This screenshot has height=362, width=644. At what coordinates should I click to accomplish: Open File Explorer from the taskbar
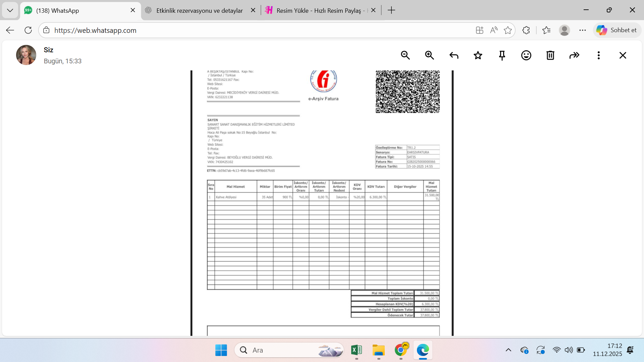point(379,350)
